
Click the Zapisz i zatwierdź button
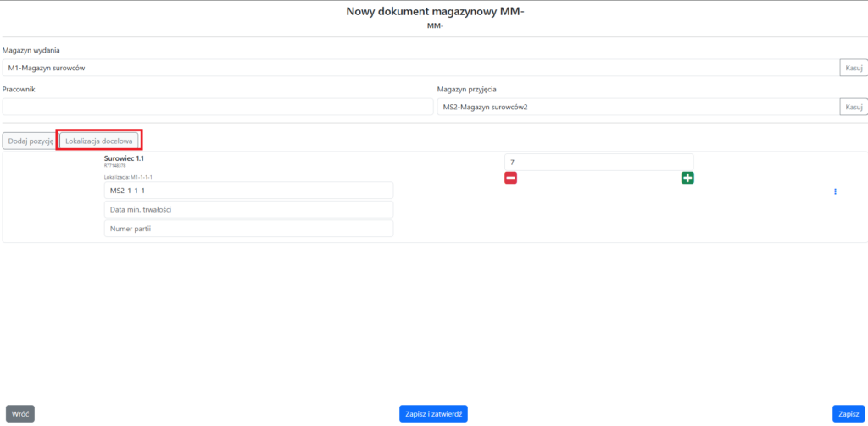tap(433, 413)
